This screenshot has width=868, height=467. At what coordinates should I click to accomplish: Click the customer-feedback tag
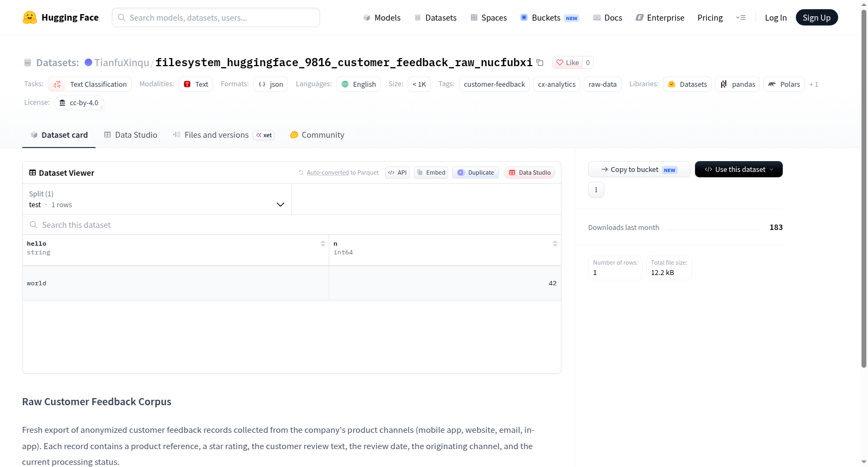point(494,84)
